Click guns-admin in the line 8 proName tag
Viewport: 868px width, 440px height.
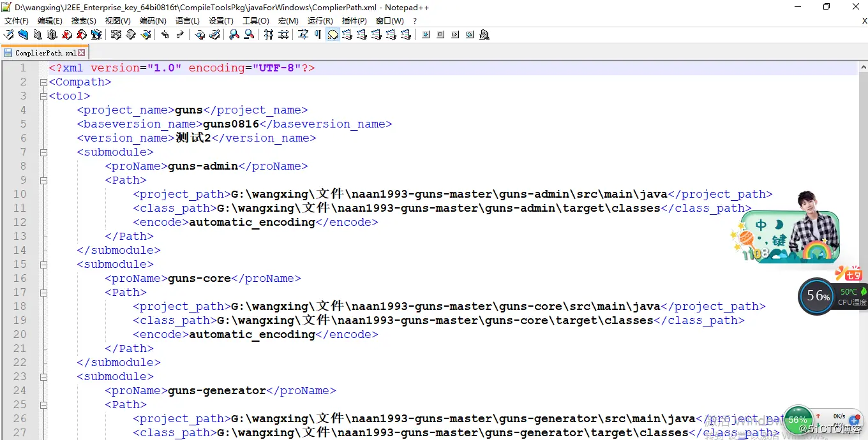pyautogui.click(x=203, y=166)
